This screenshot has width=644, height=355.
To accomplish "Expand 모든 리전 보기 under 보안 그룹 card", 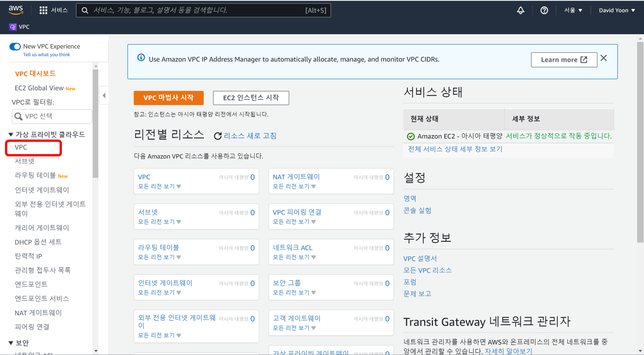I will pyautogui.click(x=294, y=293).
